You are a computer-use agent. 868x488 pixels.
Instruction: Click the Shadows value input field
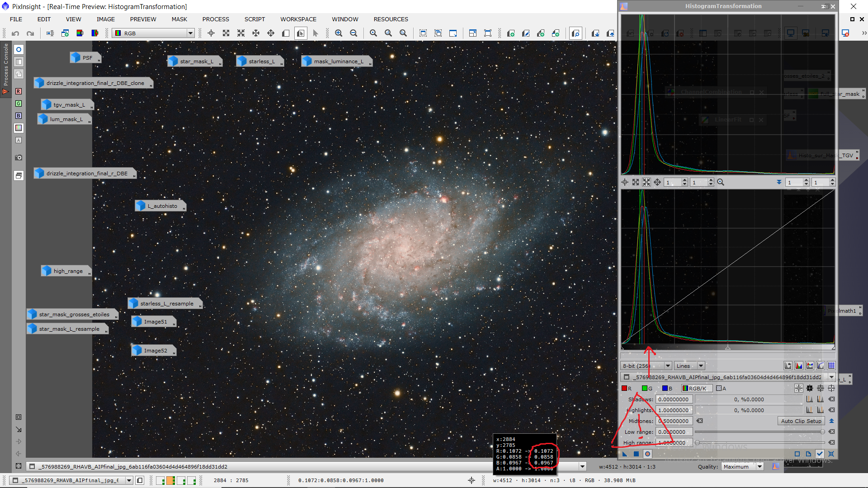tap(674, 399)
